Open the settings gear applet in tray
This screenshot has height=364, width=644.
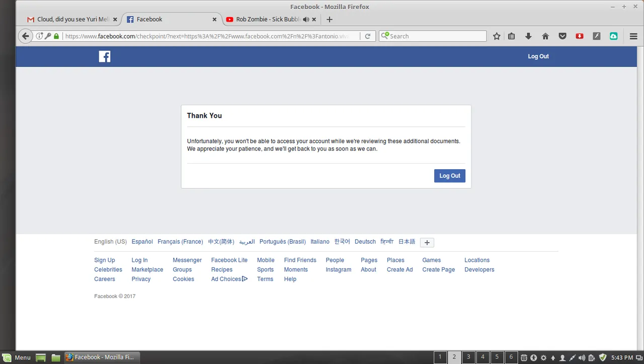point(544,358)
